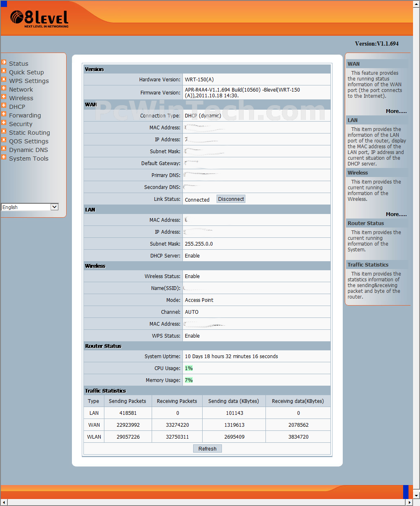Image resolution: width=420 pixels, height=506 pixels.
Task: Click the Receiving data(KBytes) column header
Action: pos(298,401)
